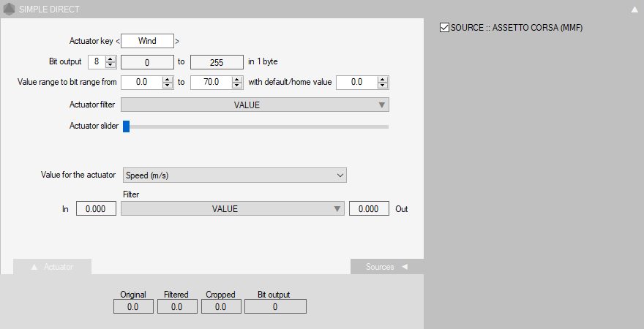Toggle Source Assetto Corsa (MMF) checkbox
Screen dimensions: 644x329
(444, 28)
